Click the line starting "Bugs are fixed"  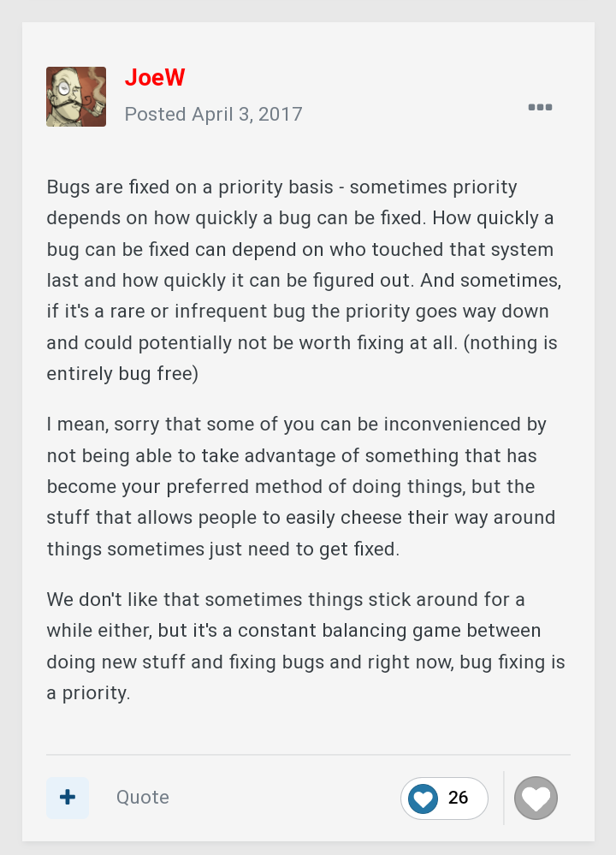(x=282, y=187)
